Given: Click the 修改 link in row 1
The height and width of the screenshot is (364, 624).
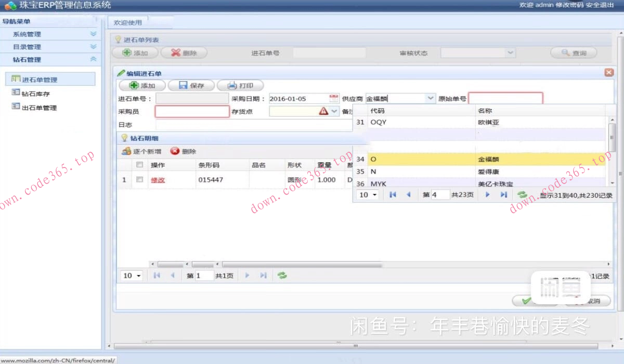Looking at the screenshot, I should 158,180.
